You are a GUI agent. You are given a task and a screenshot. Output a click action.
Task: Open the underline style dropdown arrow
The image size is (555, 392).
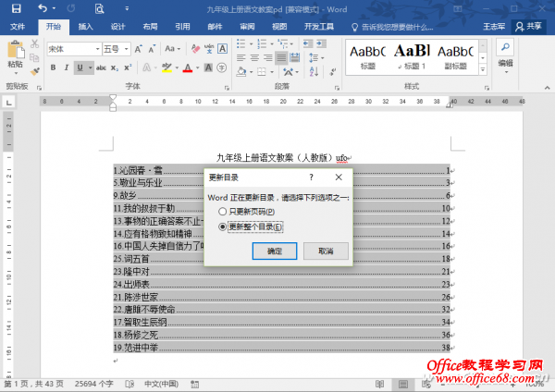(x=91, y=67)
